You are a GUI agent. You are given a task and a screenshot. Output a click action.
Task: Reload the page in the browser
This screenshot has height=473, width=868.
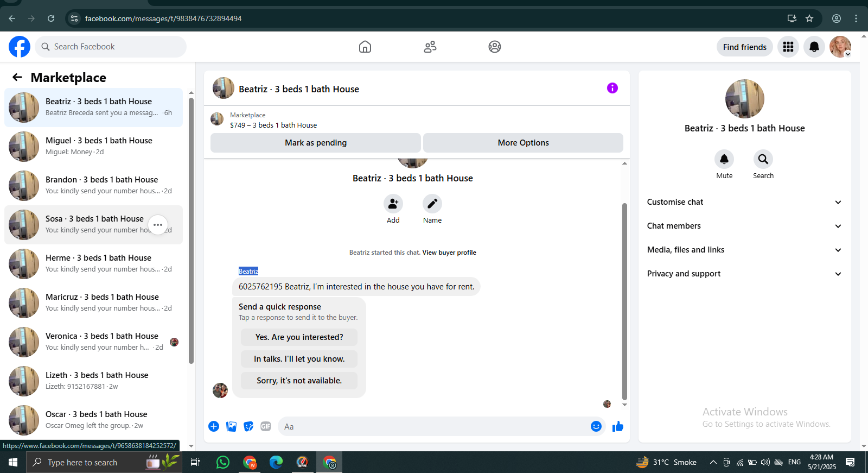coord(51,18)
